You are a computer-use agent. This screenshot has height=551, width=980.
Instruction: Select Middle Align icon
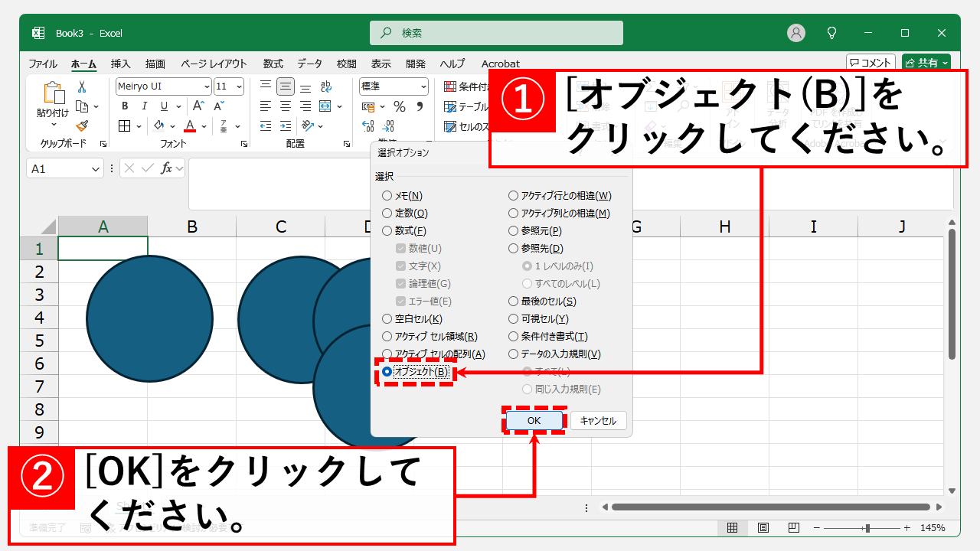[286, 86]
